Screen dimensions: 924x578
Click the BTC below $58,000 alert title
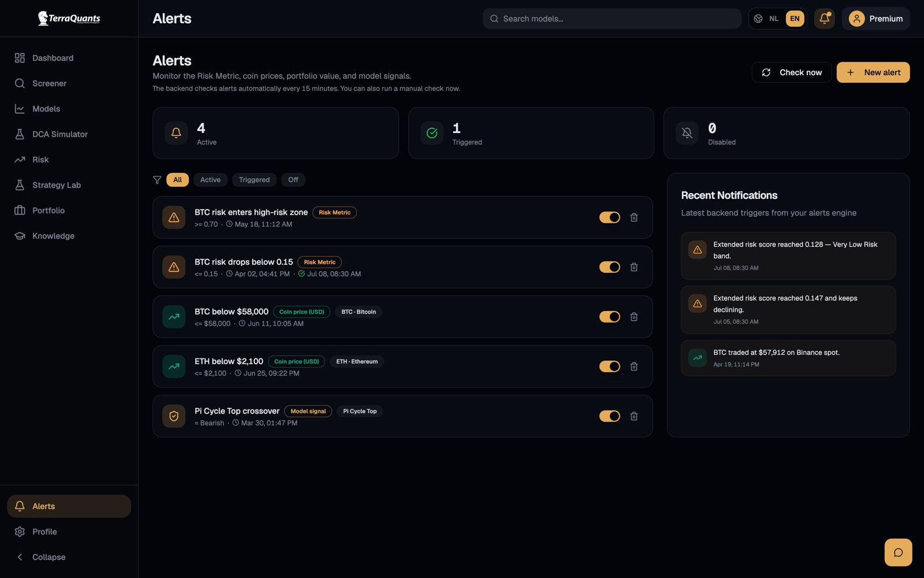232,312
